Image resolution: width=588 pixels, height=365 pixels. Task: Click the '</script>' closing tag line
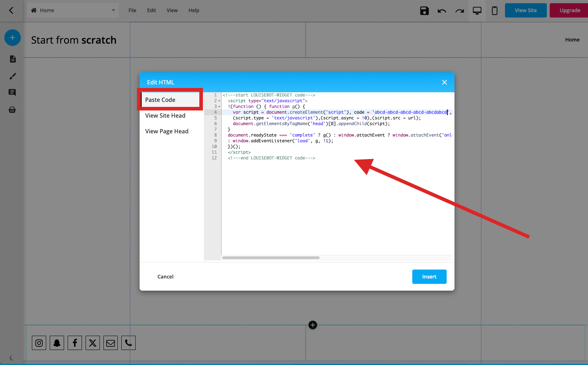(x=239, y=152)
